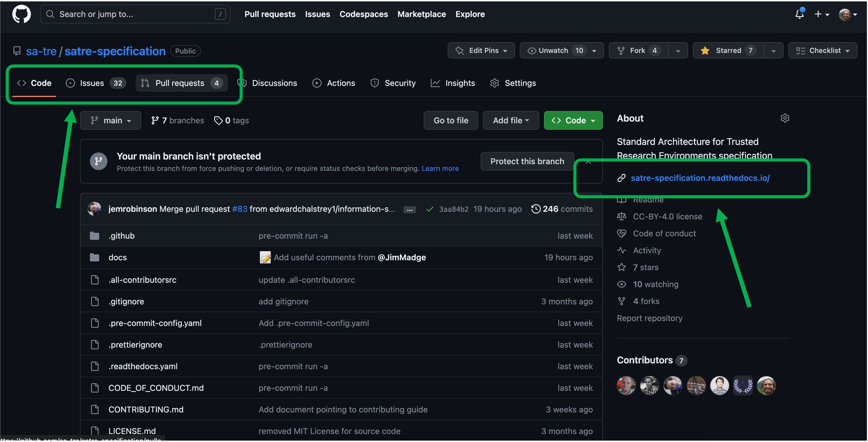Open the notifications bell
Viewport: 868px width, 442px height.
(x=800, y=14)
